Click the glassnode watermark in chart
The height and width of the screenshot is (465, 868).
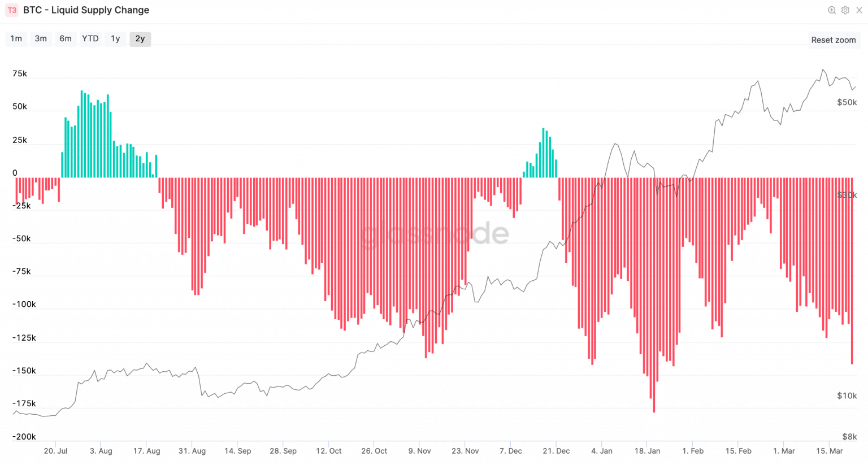(x=435, y=233)
